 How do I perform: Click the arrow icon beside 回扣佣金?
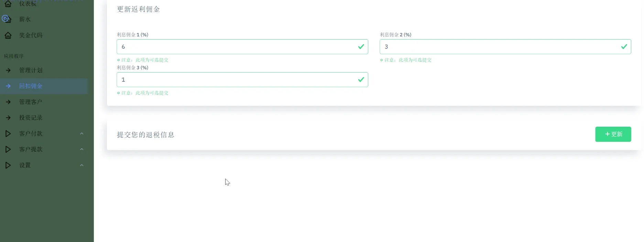point(8,86)
